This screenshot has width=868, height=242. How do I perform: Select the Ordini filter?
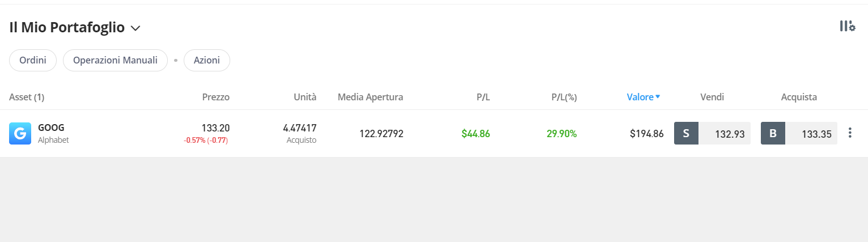[33, 60]
